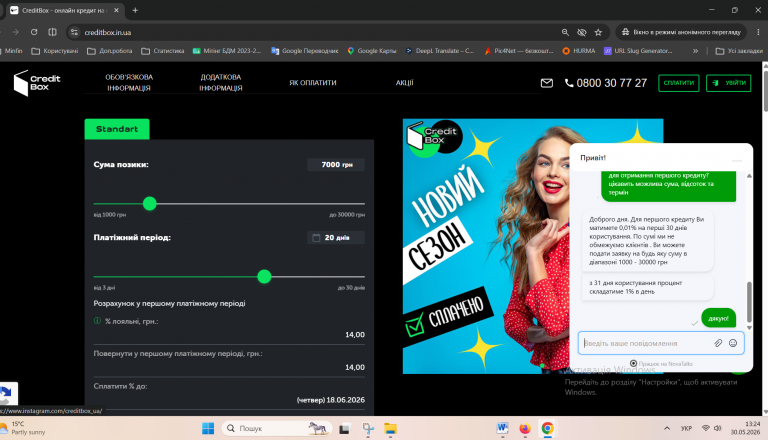Viewport: 768px width, 440px height.
Task: Open File Explorer from the taskbar
Action: click(x=390, y=429)
